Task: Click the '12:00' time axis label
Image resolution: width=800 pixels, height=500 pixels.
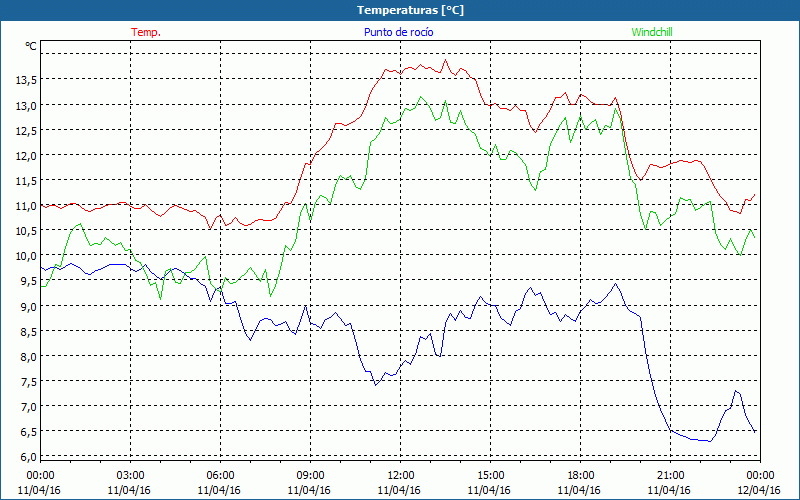Action: [x=401, y=475]
